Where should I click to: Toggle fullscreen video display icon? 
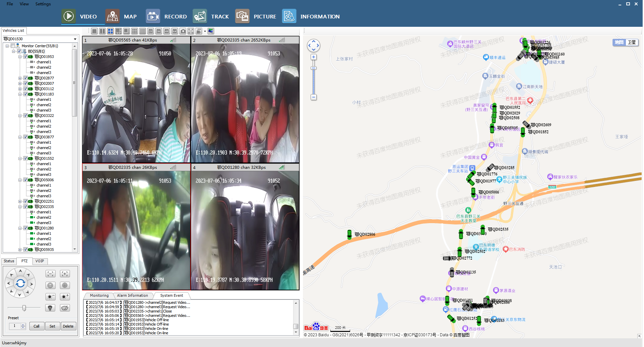coord(191,31)
